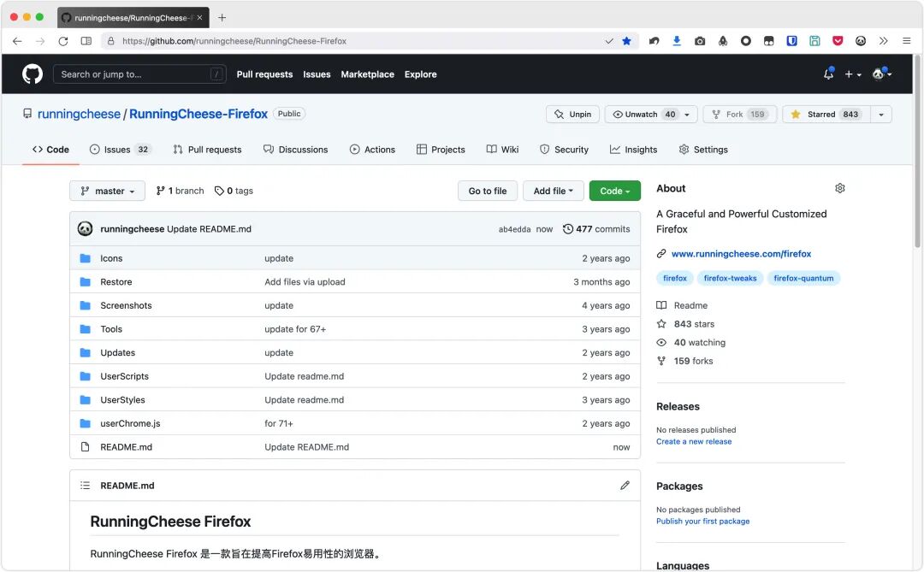View the 0 tags link

[234, 191]
